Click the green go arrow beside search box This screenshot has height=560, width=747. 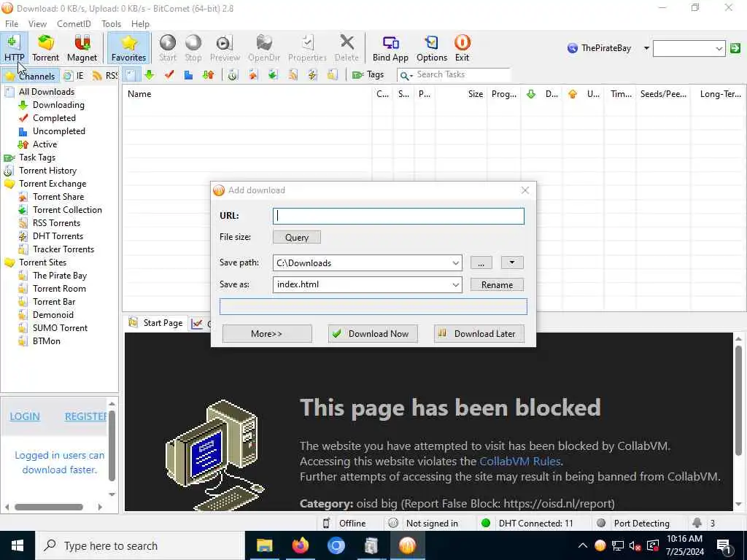pyautogui.click(x=735, y=48)
